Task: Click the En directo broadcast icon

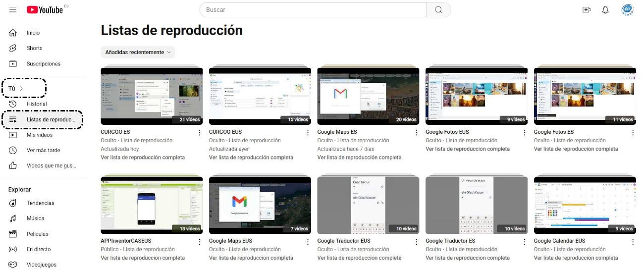Action: click(13, 249)
